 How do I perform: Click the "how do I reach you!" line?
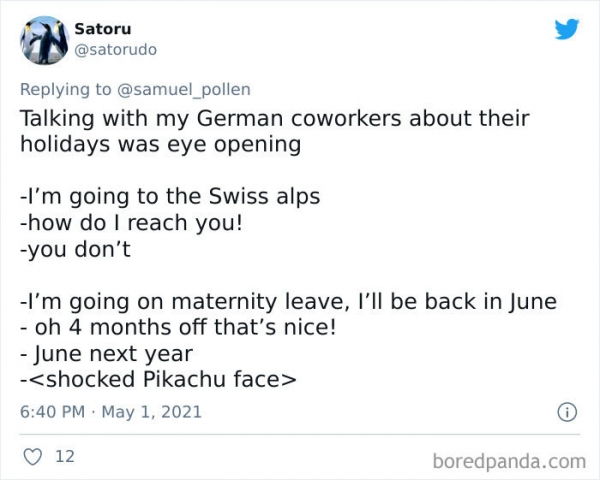point(131,222)
